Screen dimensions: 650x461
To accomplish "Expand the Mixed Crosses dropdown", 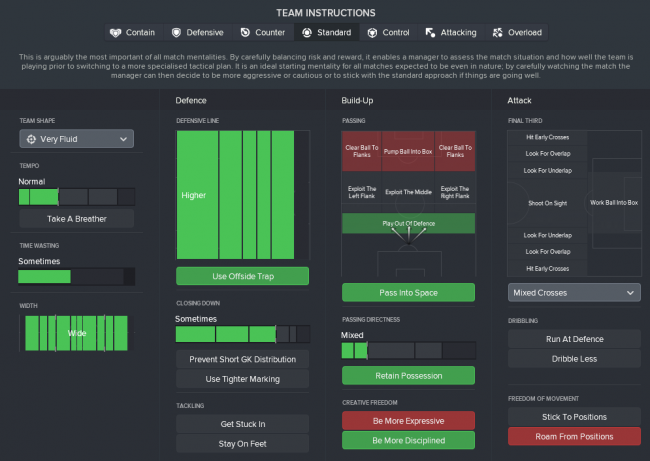I will (x=573, y=293).
